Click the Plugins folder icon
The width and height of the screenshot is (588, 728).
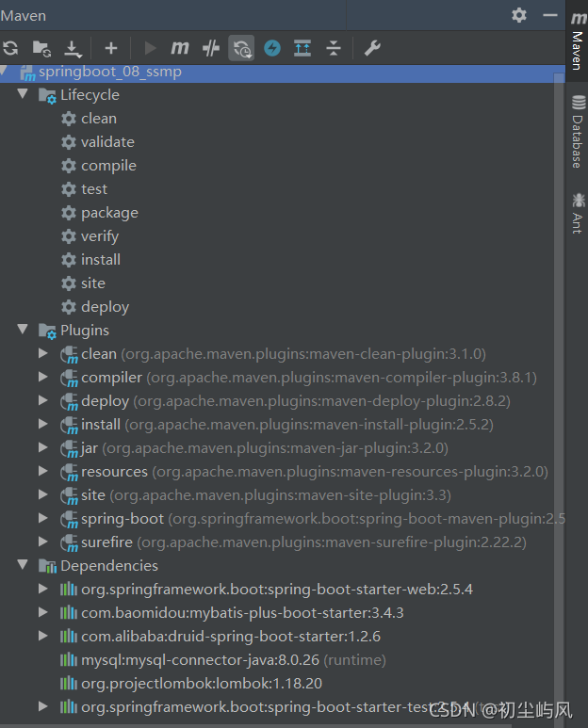tap(47, 331)
